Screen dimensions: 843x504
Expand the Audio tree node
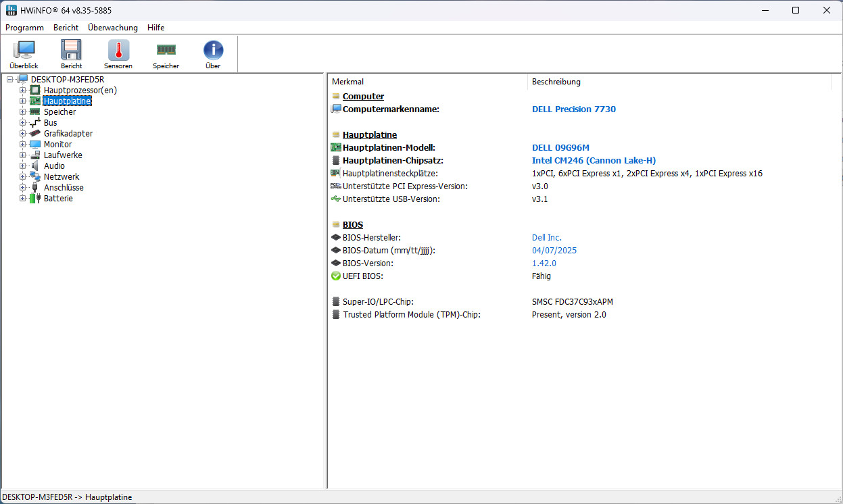point(23,166)
